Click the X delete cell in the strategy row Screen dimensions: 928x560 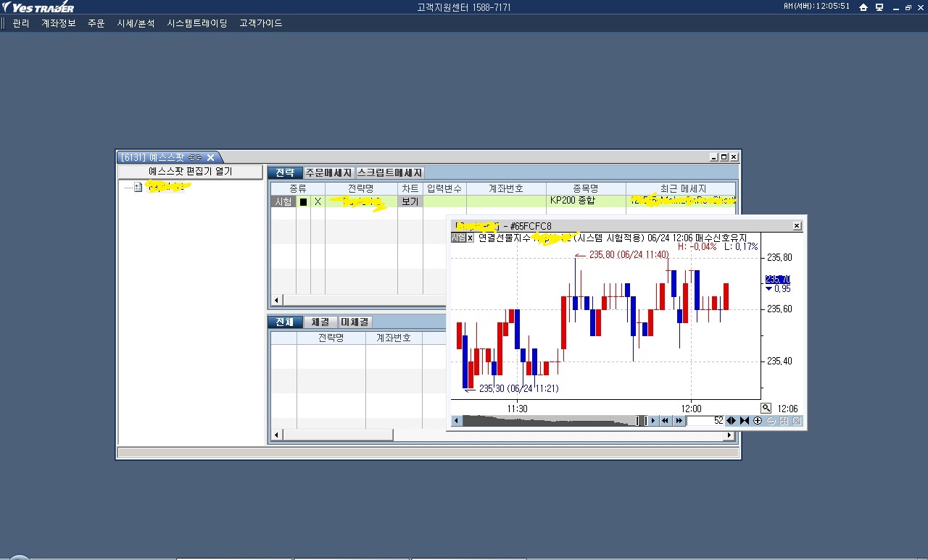tap(318, 202)
